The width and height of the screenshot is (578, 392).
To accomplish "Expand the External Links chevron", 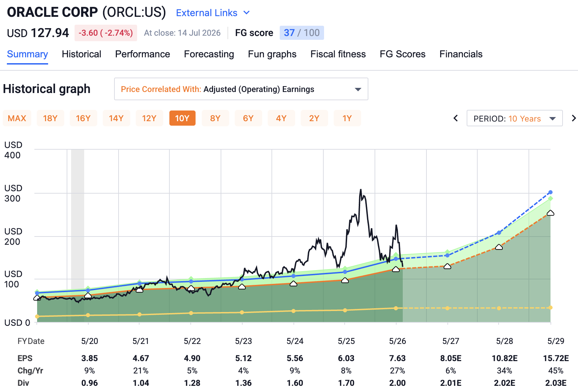I will [x=246, y=13].
